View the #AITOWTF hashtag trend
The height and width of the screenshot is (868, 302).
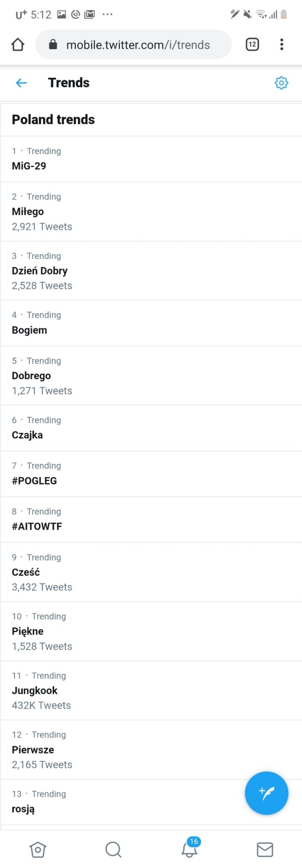point(37,526)
